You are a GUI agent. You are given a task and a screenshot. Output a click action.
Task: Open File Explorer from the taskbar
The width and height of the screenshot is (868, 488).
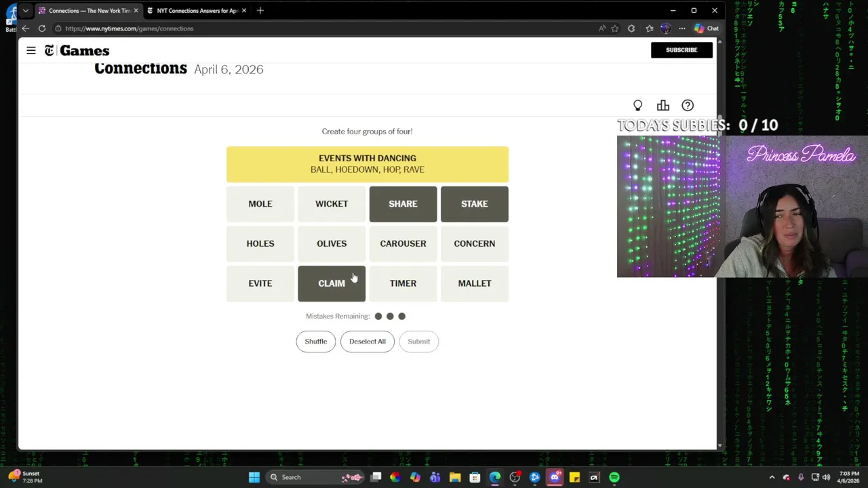pyautogui.click(x=455, y=477)
